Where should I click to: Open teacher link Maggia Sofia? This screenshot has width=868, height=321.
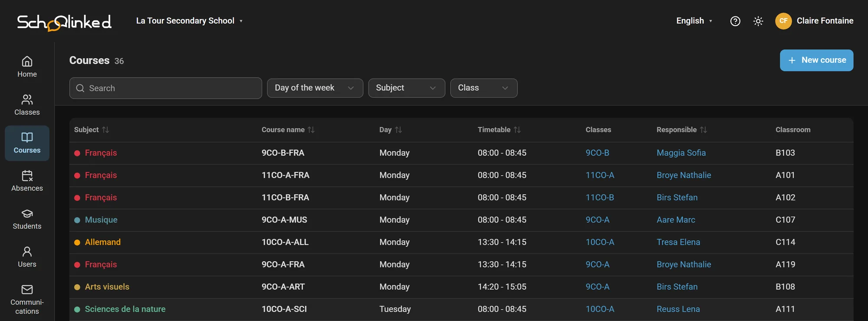(x=681, y=153)
